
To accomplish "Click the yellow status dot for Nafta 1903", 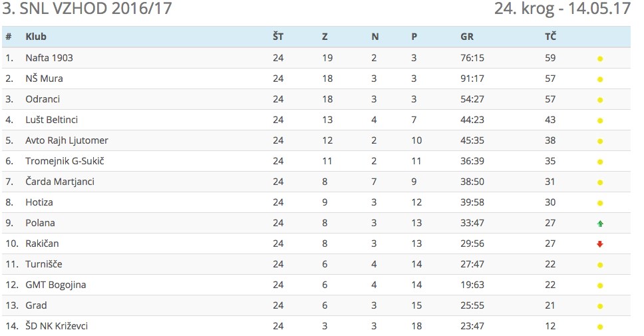I will point(600,59).
